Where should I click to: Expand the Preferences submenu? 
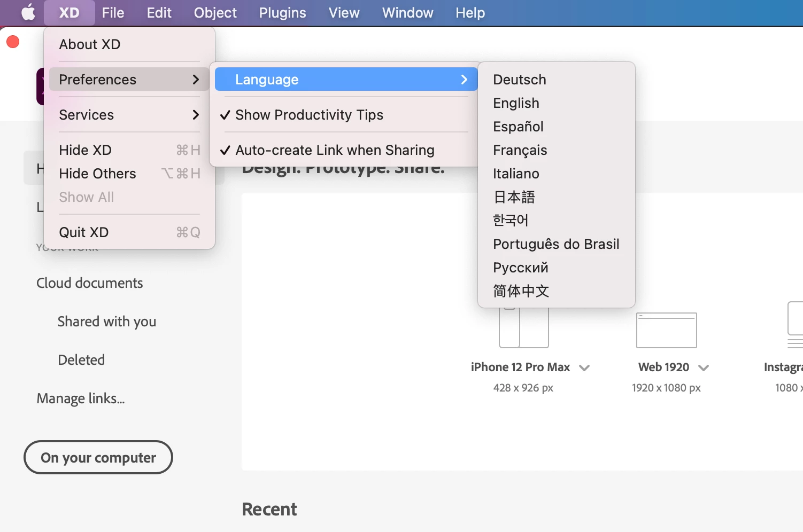(x=129, y=80)
